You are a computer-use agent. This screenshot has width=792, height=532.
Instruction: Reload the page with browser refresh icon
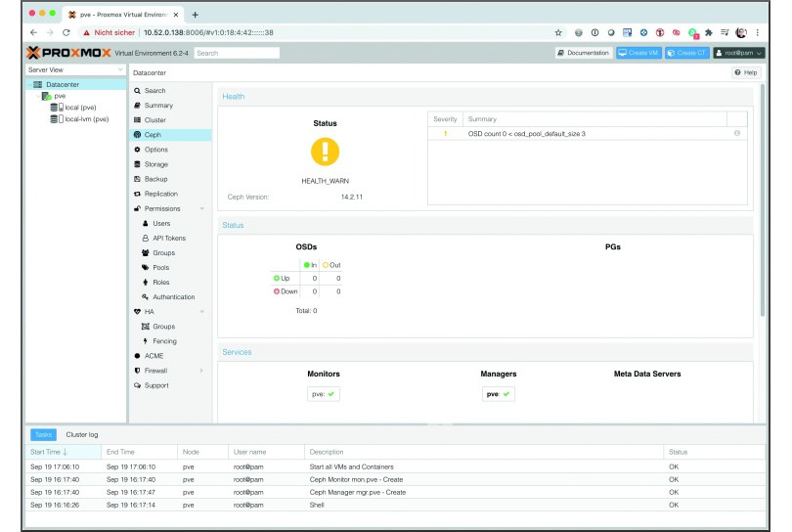66,32
